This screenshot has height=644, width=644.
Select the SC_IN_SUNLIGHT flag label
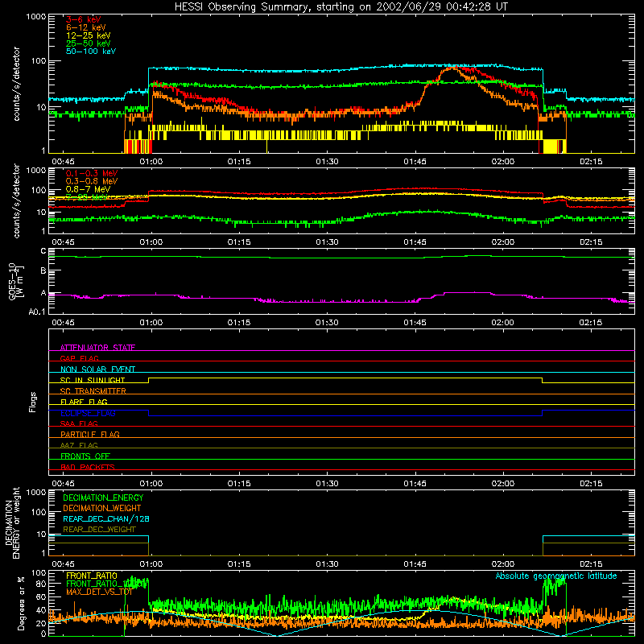(x=93, y=380)
